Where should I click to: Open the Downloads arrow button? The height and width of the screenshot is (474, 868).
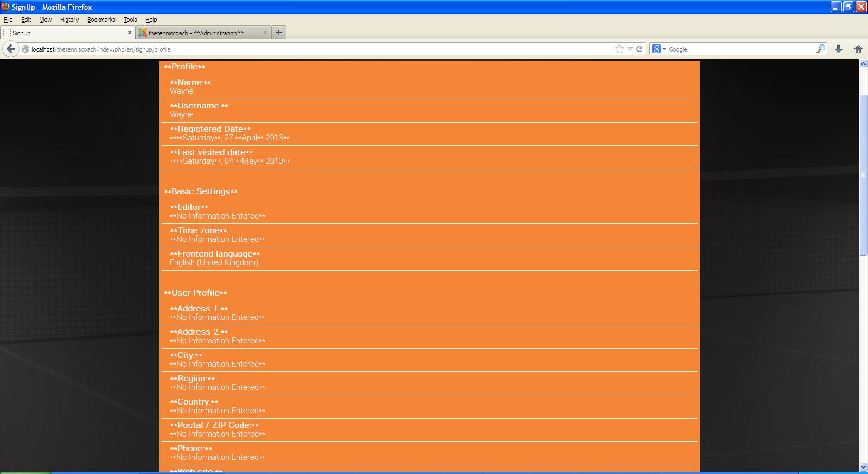pos(839,49)
